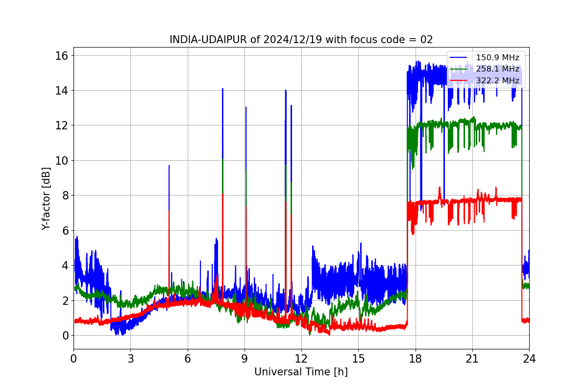Click y-axis tick label 4
The width and height of the screenshot is (588, 392).
tap(65, 266)
